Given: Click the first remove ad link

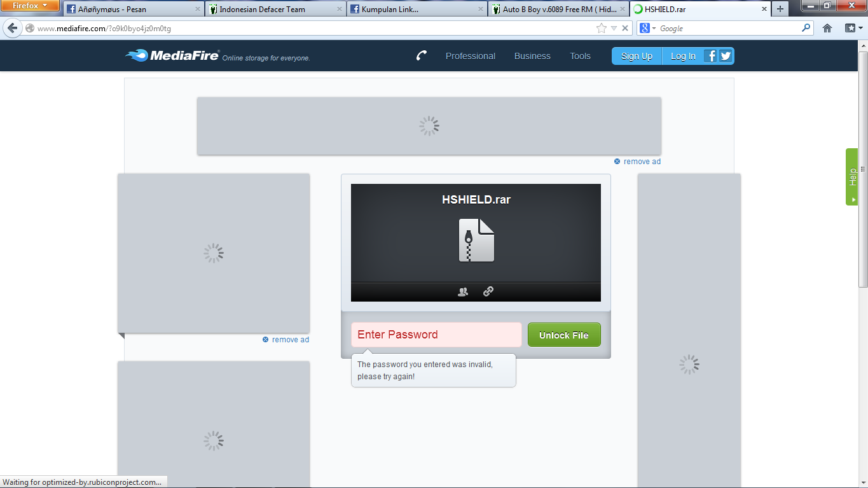Looking at the screenshot, I should coord(642,162).
